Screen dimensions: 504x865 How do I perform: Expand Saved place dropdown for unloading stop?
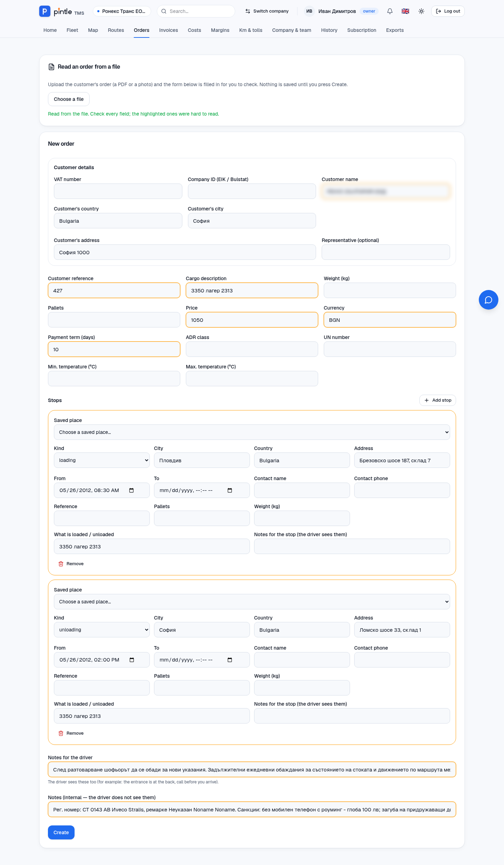[252, 602]
